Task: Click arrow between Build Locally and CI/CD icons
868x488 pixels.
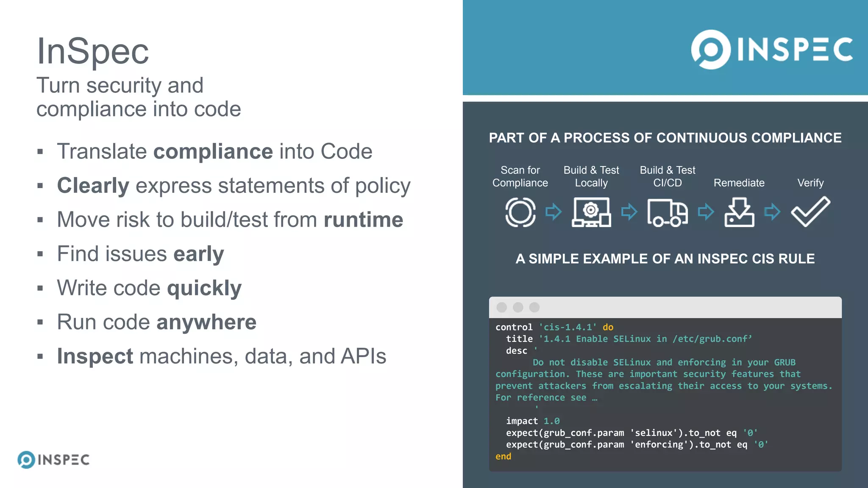Action: (629, 211)
